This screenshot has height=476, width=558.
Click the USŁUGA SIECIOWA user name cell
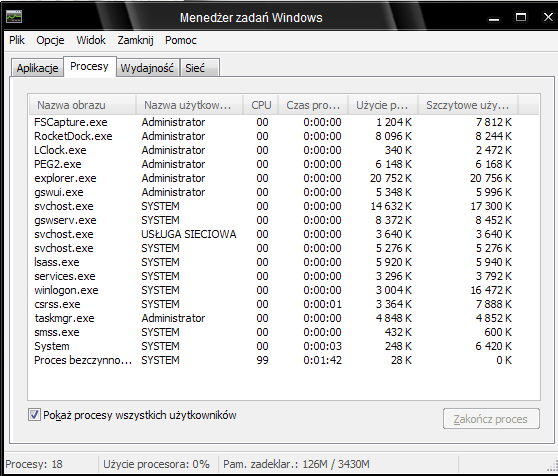click(x=189, y=234)
